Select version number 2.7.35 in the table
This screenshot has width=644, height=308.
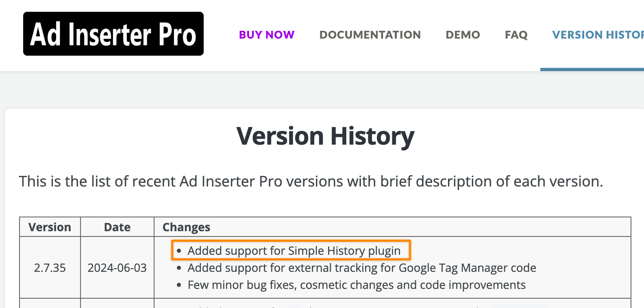tap(50, 268)
